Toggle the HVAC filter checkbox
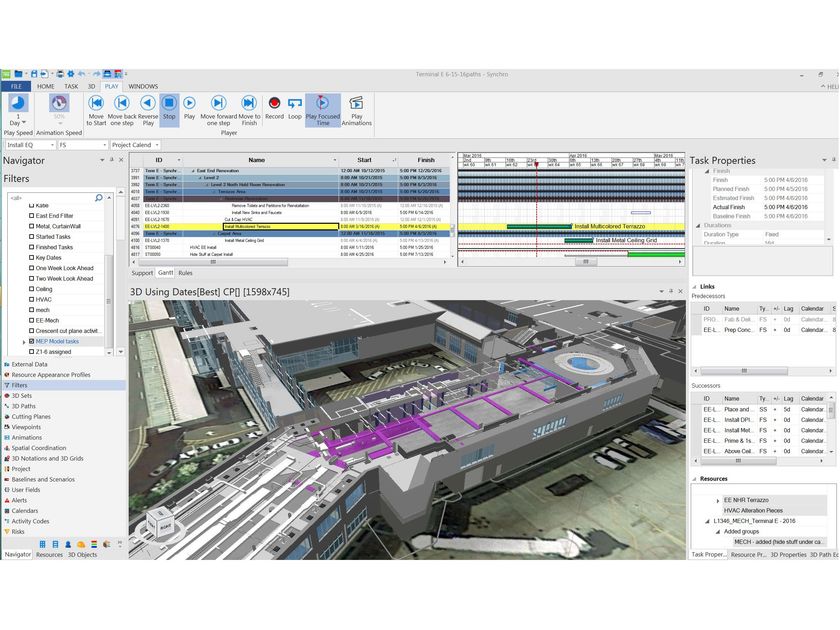The width and height of the screenshot is (840, 630). pos(32,299)
